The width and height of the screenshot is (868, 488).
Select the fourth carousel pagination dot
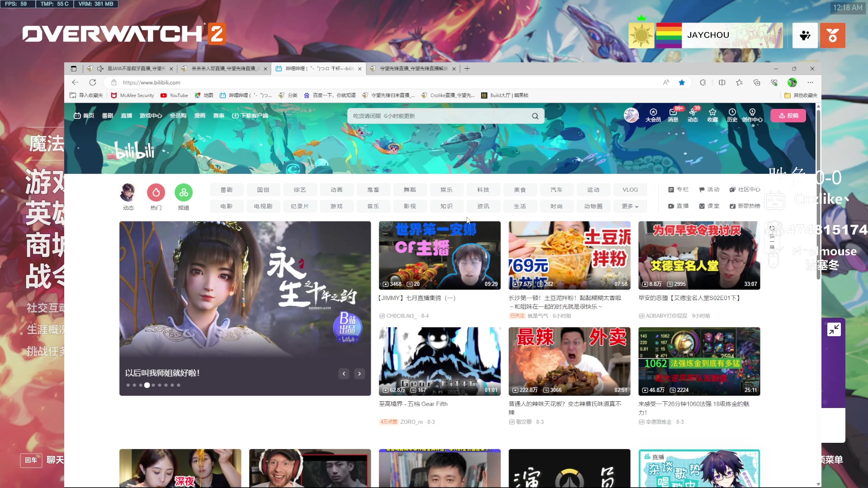146,385
